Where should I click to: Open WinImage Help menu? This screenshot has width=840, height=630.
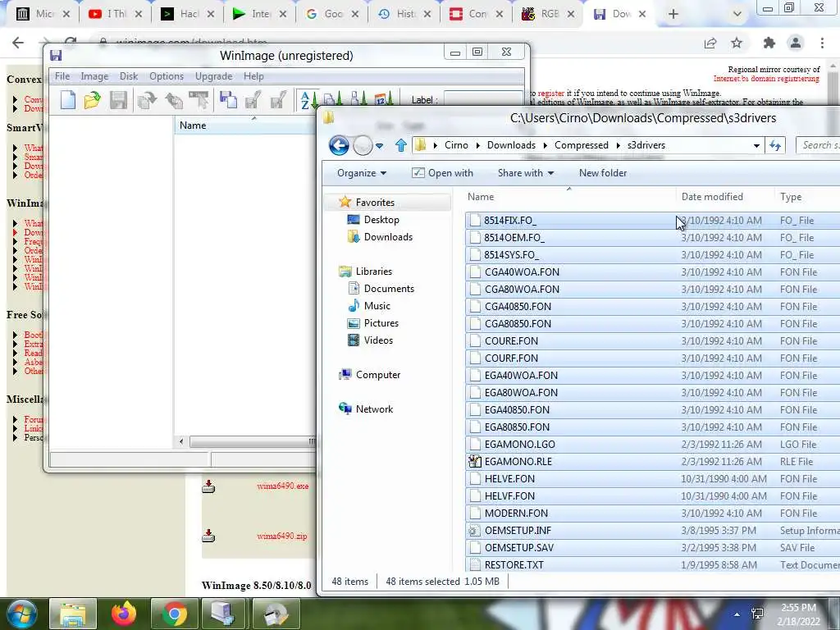pyautogui.click(x=253, y=76)
